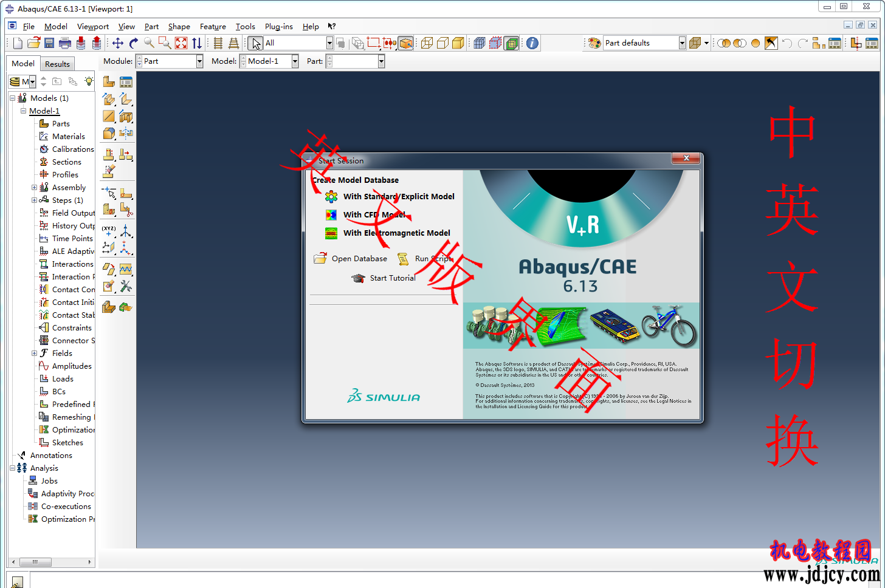Click With CFD Model link

374,214
